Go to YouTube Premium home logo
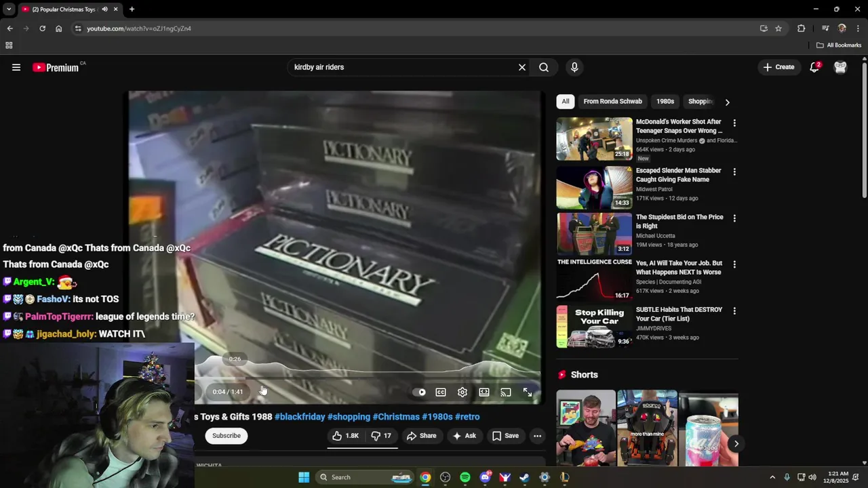Viewport: 868px width, 488px height. (56, 67)
